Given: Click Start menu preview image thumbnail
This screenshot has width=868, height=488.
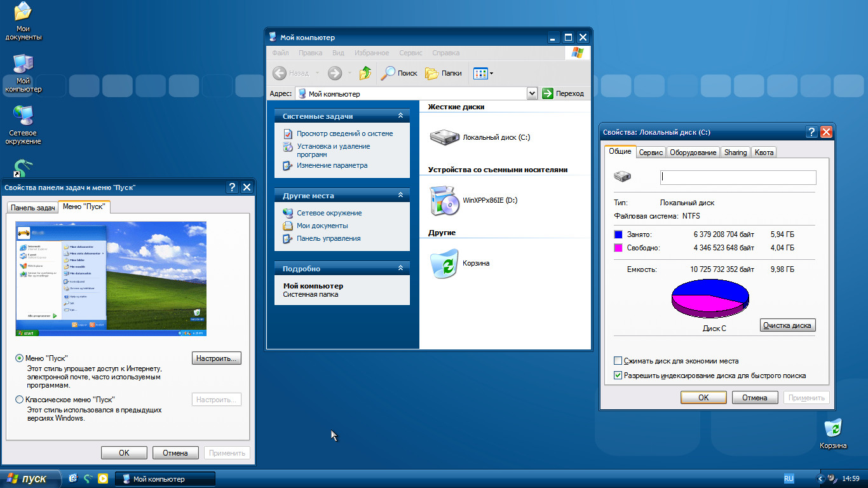Looking at the screenshot, I should pos(111,278).
